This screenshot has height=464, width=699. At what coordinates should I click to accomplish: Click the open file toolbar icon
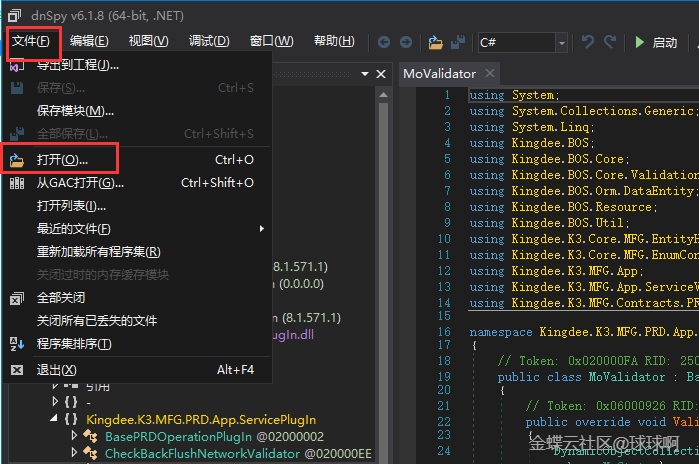(435, 42)
